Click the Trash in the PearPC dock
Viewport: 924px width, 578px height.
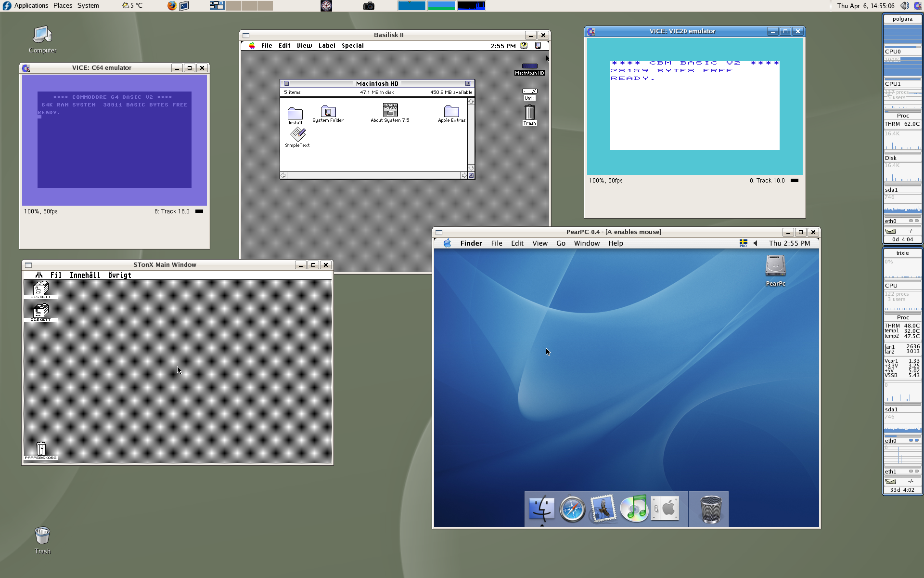coord(710,509)
